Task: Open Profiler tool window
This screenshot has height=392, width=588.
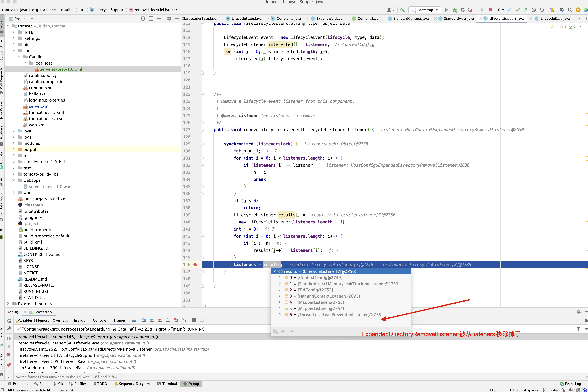Action: (x=78, y=384)
